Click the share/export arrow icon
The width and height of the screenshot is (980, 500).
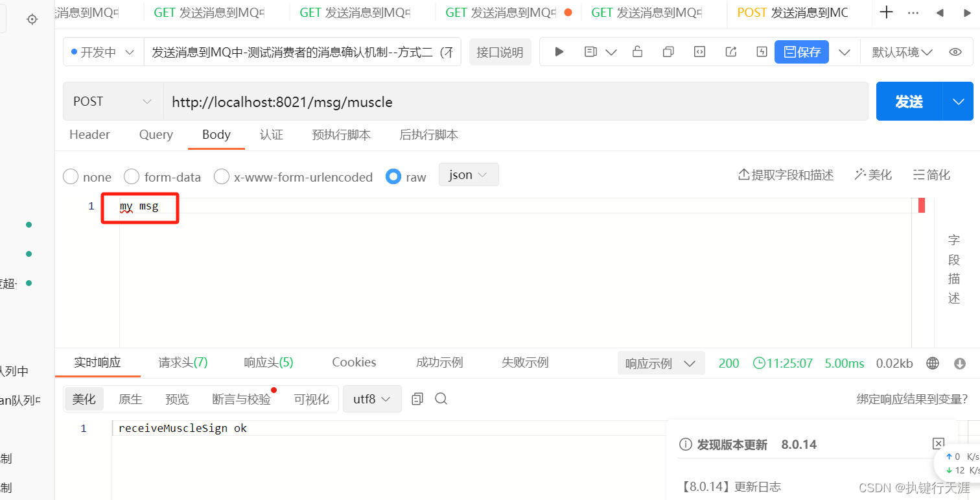tap(731, 52)
